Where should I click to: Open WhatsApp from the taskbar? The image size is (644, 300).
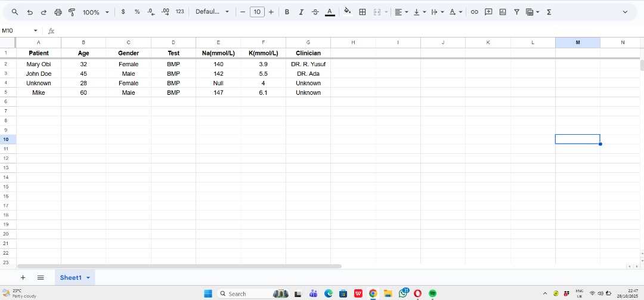403,293
